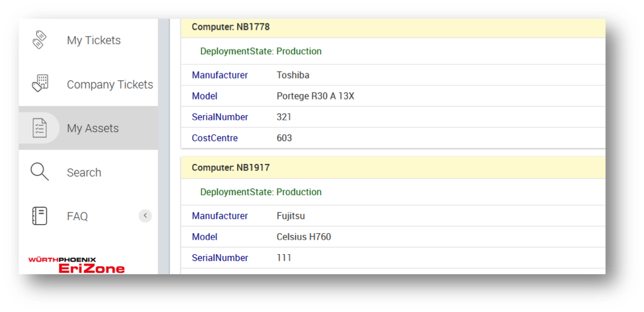Click DeploymentState Production under NB1778
This screenshot has height=312, width=644.
click(261, 51)
